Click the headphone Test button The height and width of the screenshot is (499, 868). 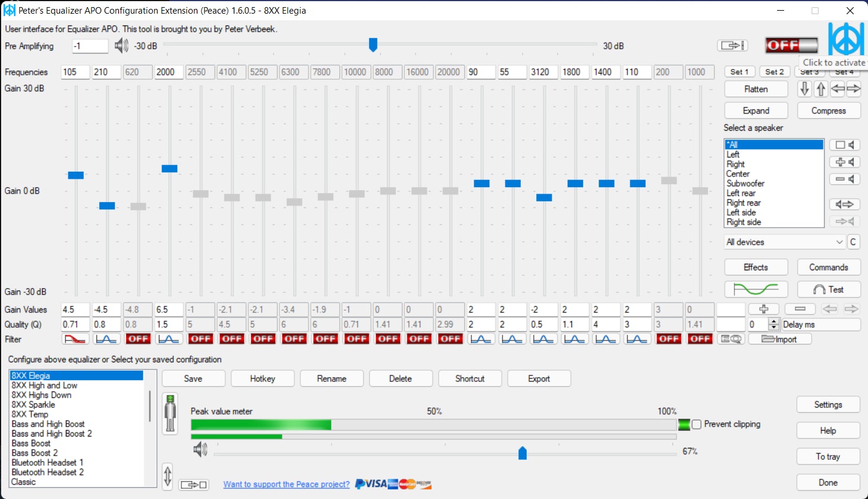[x=828, y=289]
